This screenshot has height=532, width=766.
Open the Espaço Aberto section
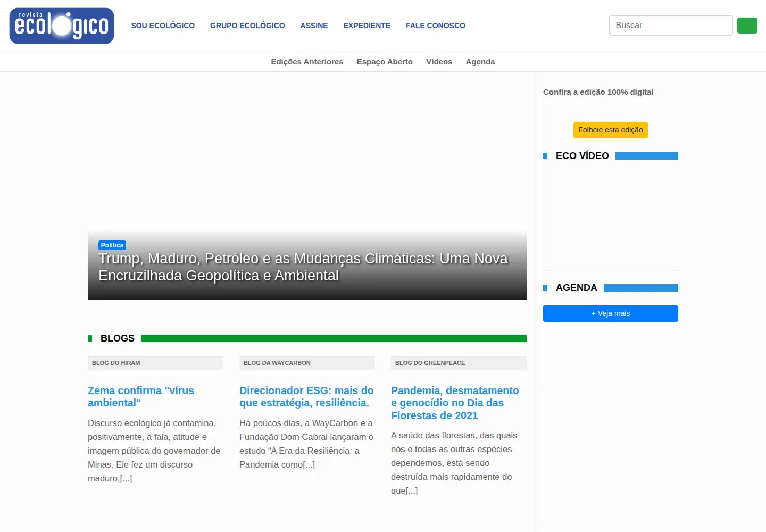385,62
